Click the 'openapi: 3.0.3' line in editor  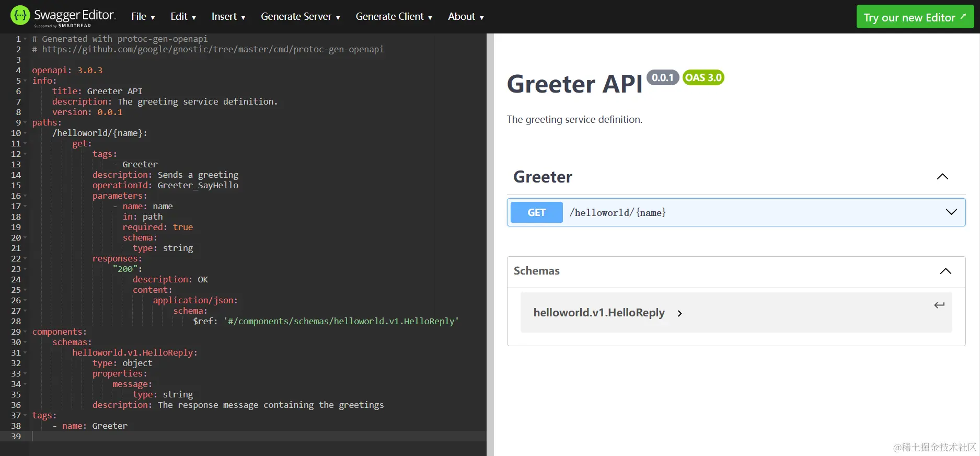pyautogui.click(x=67, y=70)
